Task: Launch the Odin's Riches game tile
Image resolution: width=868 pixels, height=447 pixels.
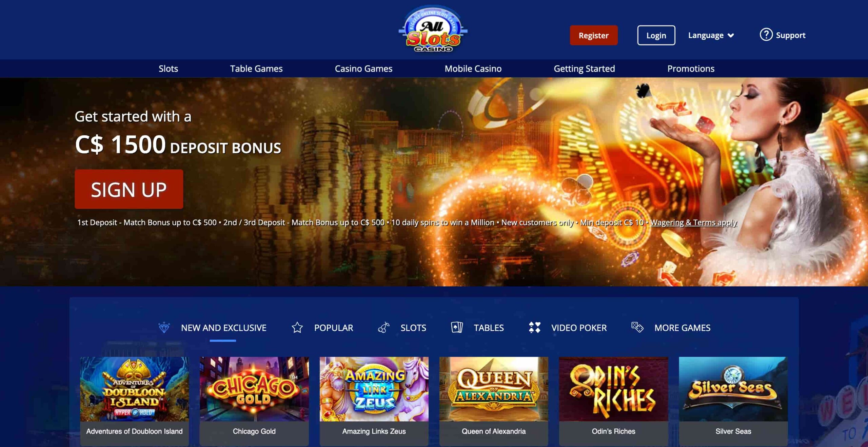Action: [613, 401]
